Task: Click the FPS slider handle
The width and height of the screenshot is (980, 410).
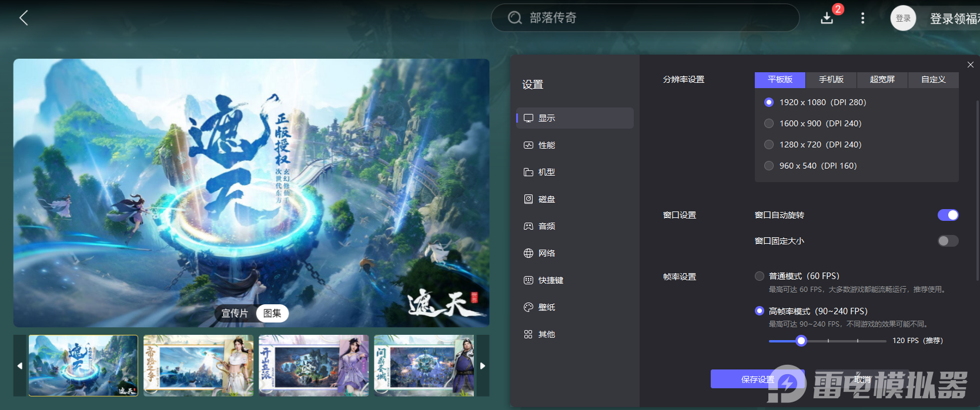Action: coord(801,341)
